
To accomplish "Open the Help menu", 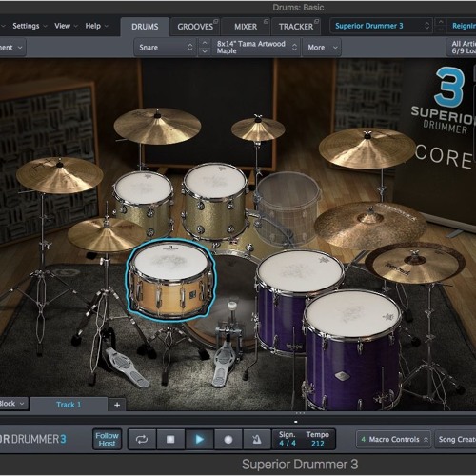I will click(x=96, y=26).
